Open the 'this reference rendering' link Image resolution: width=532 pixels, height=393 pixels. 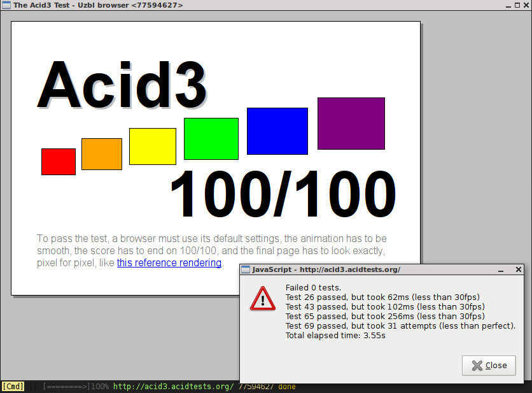click(169, 263)
